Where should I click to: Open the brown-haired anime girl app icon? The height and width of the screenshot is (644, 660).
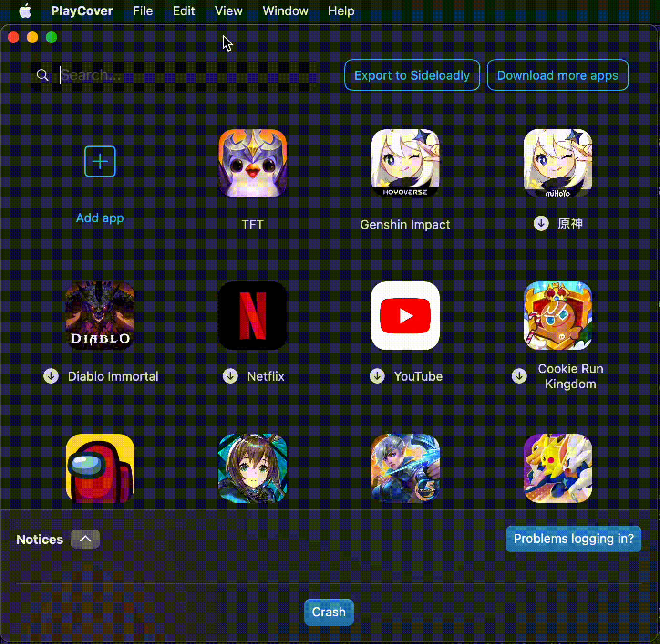253,468
